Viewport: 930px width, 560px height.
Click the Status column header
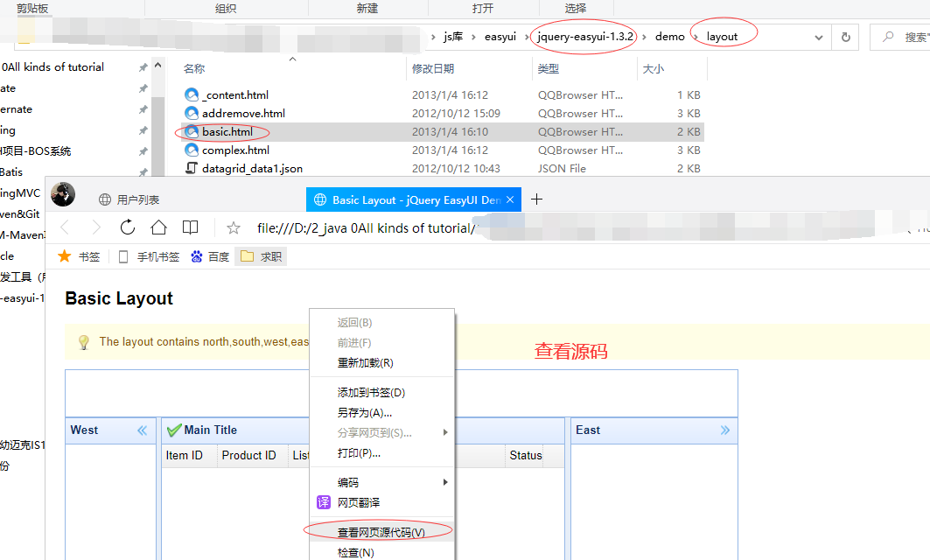(x=526, y=456)
